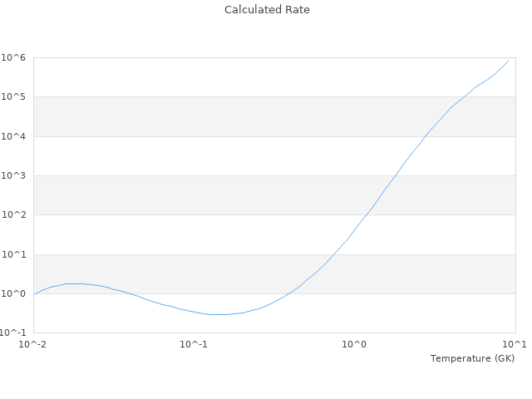The image size is (532, 399).
Task: Select the 10^5 y-axis label
Action: (14, 97)
